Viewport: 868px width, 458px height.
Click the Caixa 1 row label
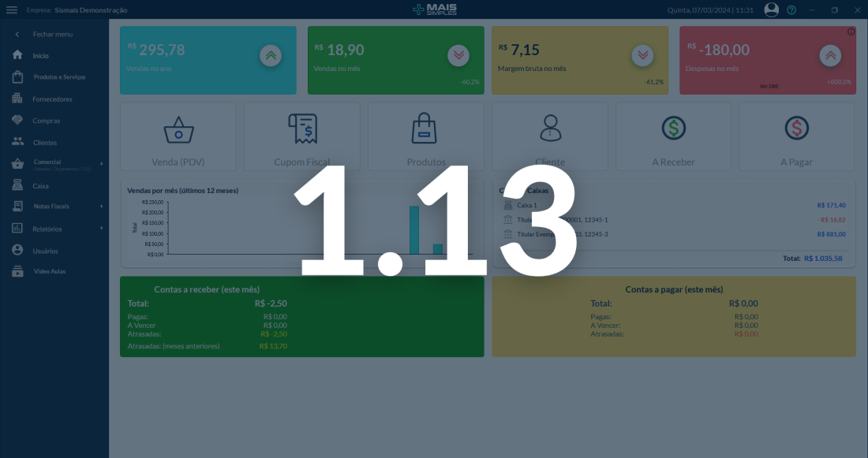click(526, 205)
